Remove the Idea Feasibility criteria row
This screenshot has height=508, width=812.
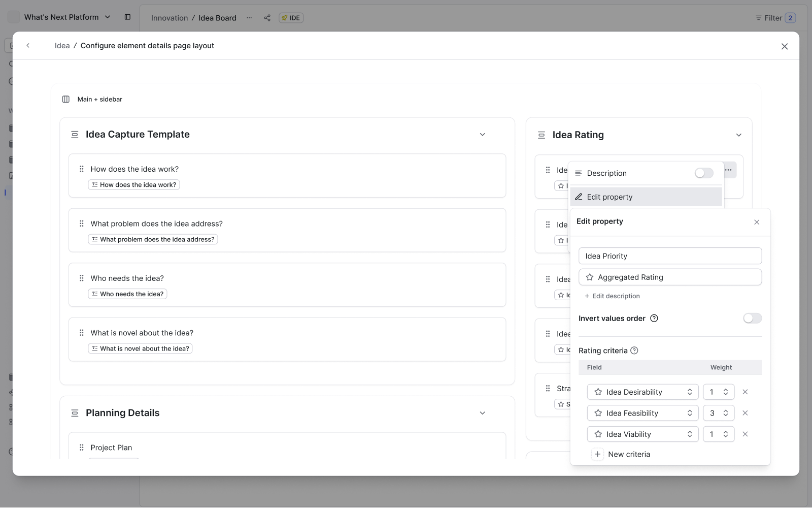click(745, 413)
